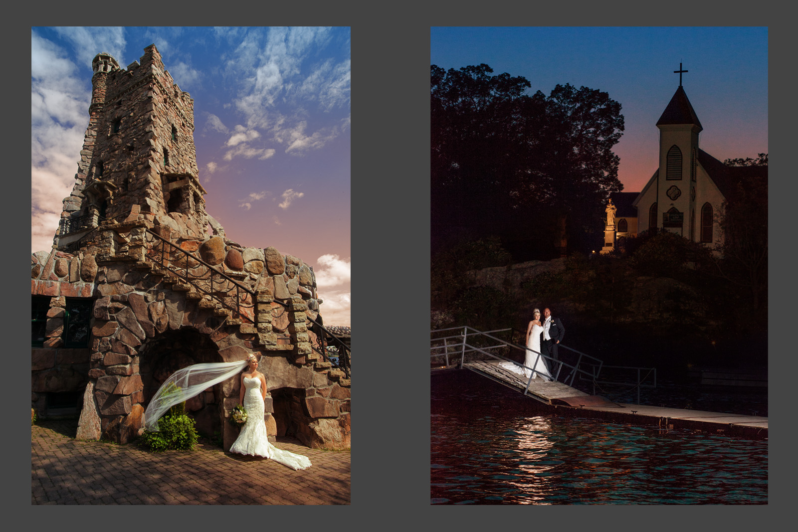Click the round turret atop the castle
Screen dimensions: 798x532
(x=105, y=65)
